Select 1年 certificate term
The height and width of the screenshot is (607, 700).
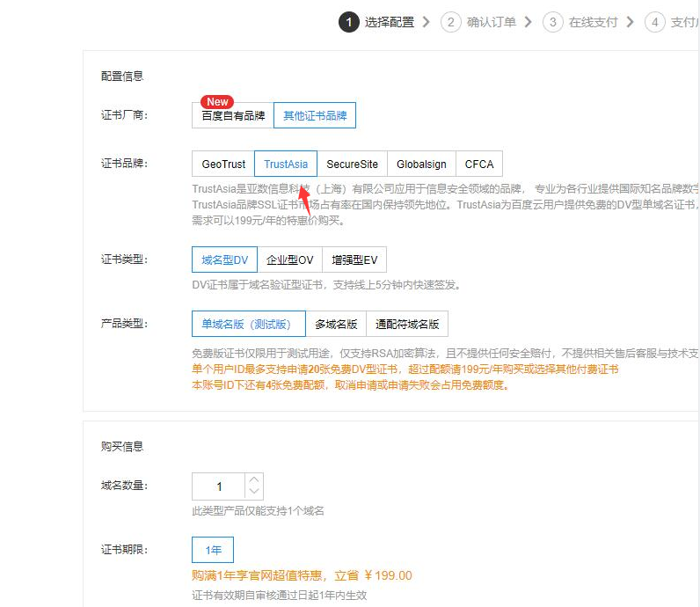213,550
